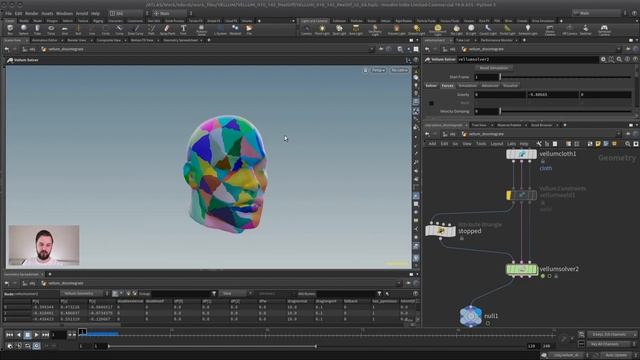Open parameter pane gear menu

click(x=603, y=60)
